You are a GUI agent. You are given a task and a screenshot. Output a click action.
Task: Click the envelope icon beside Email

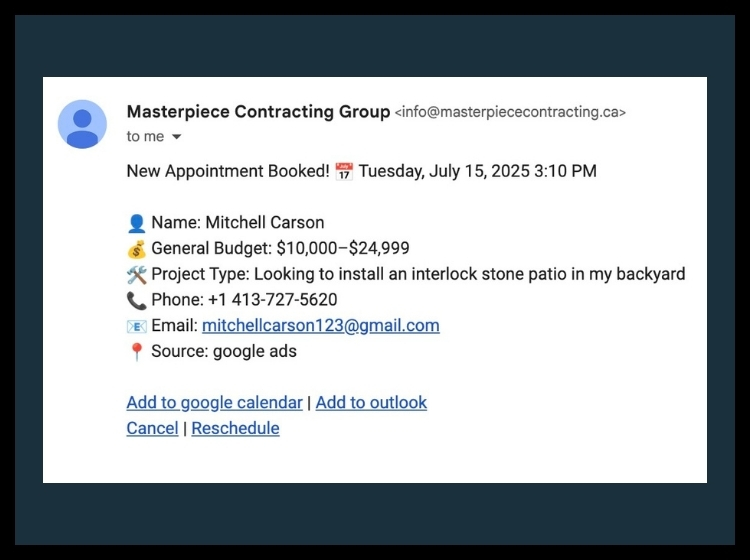[136, 327]
